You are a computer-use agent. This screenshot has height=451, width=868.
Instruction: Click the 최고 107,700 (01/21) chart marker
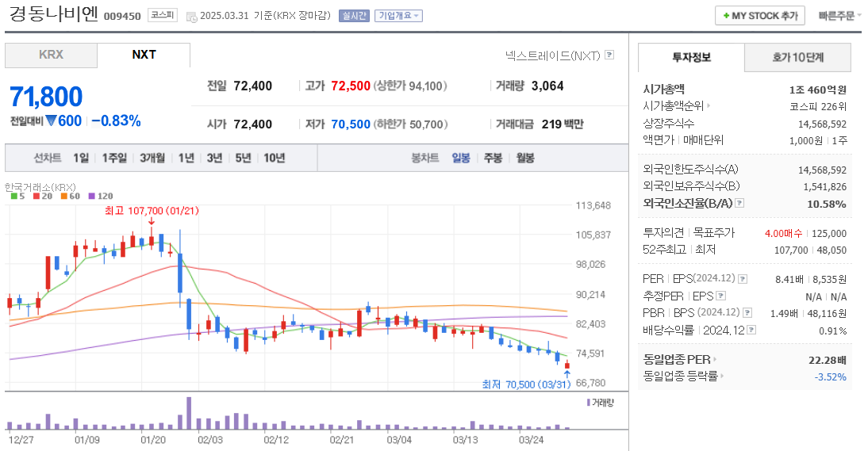point(152,211)
